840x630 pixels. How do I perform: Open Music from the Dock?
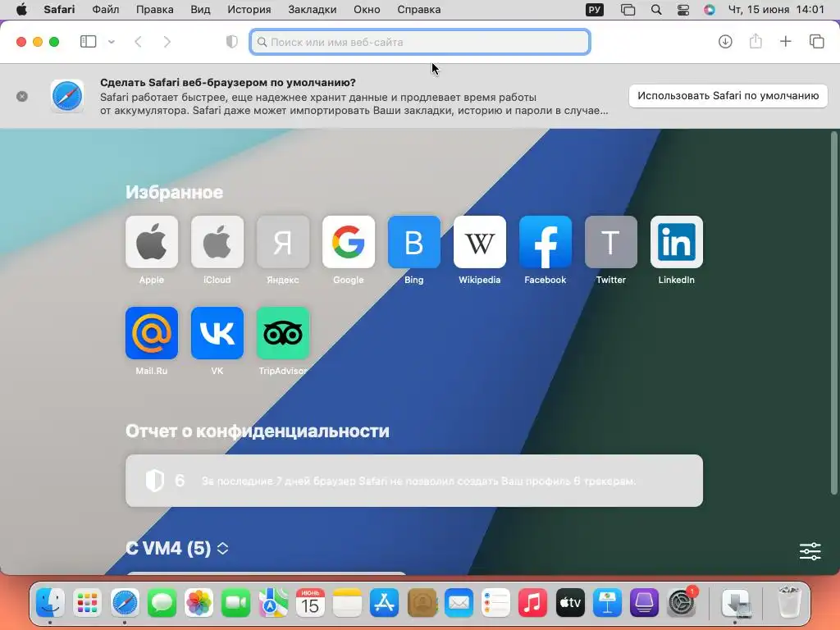pos(532,603)
